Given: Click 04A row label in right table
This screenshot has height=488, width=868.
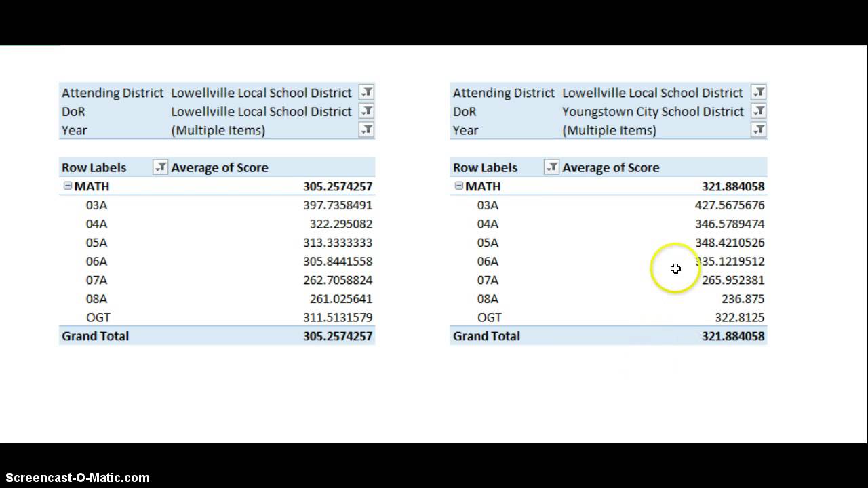Looking at the screenshot, I should click(488, 224).
